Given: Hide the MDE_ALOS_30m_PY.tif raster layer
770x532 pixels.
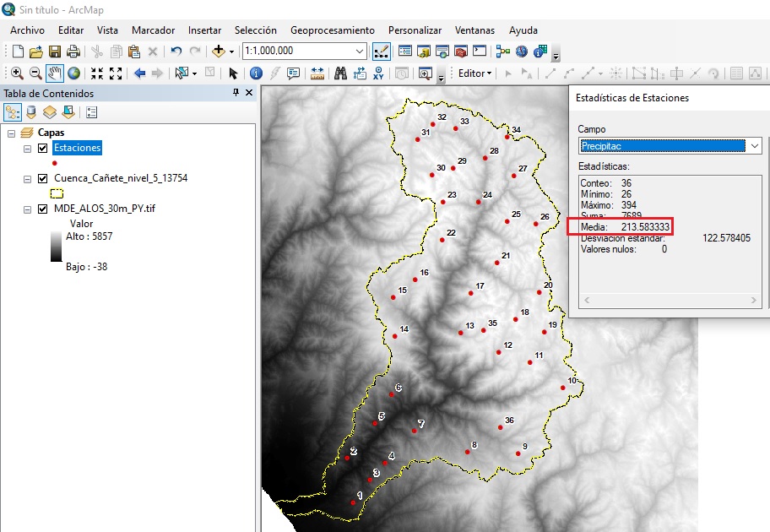Looking at the screenshot, I should point(43,209).
